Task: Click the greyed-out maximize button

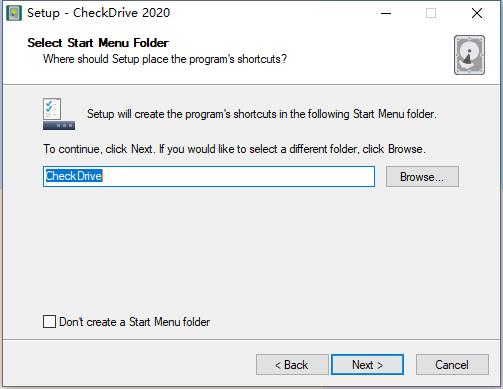Action: click(x=431, y=13)
